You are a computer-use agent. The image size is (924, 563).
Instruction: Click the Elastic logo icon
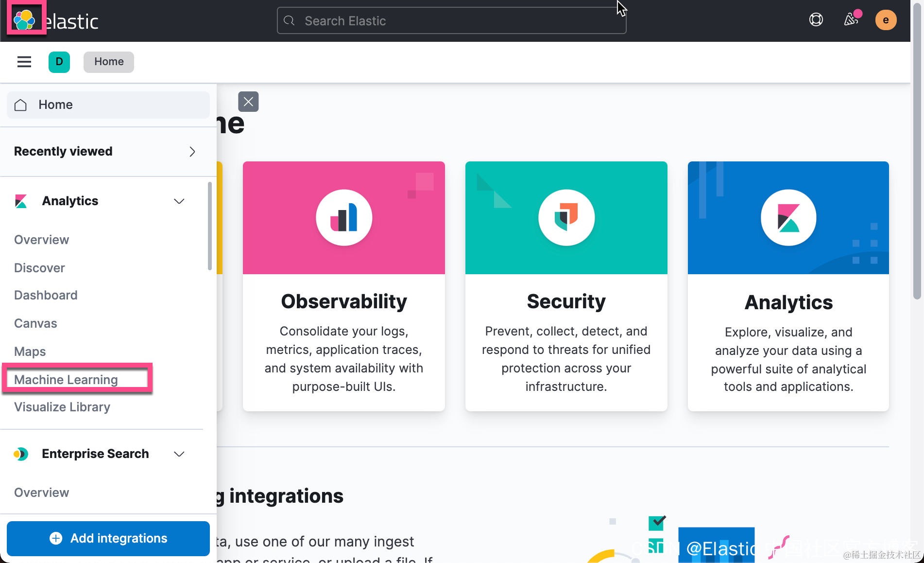24,20
